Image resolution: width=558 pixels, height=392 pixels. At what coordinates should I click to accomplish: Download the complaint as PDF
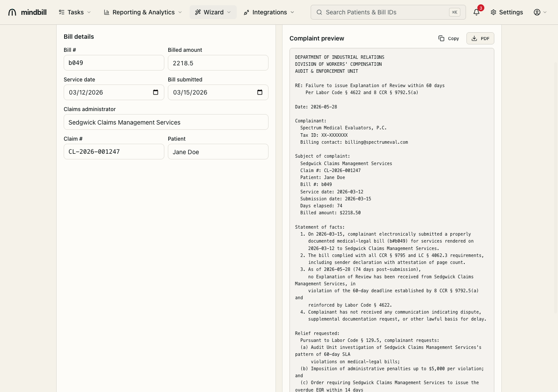(480, 38)
